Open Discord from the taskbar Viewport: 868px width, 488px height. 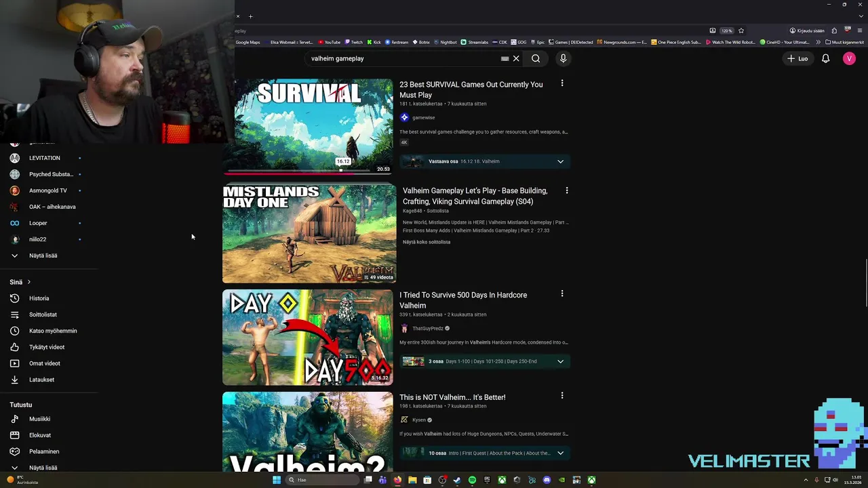click(547, 480)
